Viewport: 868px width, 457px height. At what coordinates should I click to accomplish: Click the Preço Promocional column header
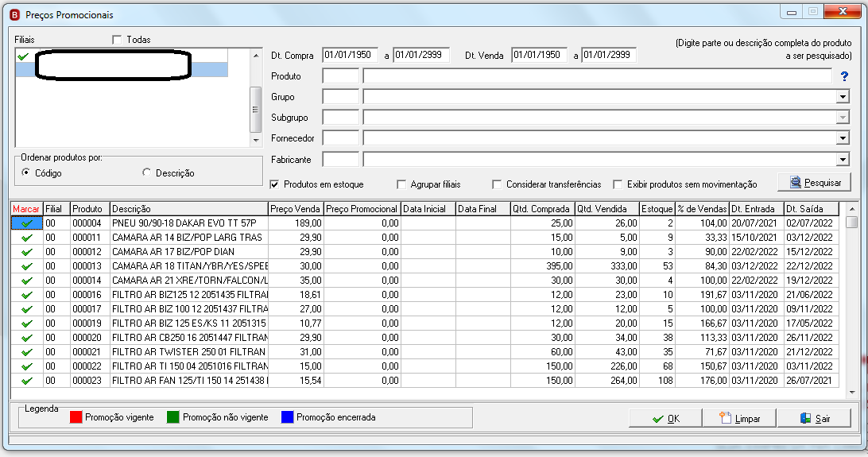362,208
